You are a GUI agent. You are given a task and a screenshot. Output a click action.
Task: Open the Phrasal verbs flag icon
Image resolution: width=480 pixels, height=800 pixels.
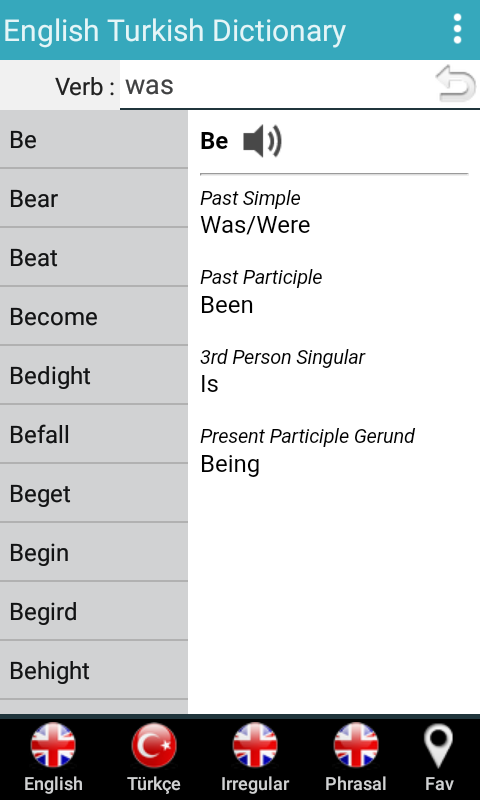point(356,745)
